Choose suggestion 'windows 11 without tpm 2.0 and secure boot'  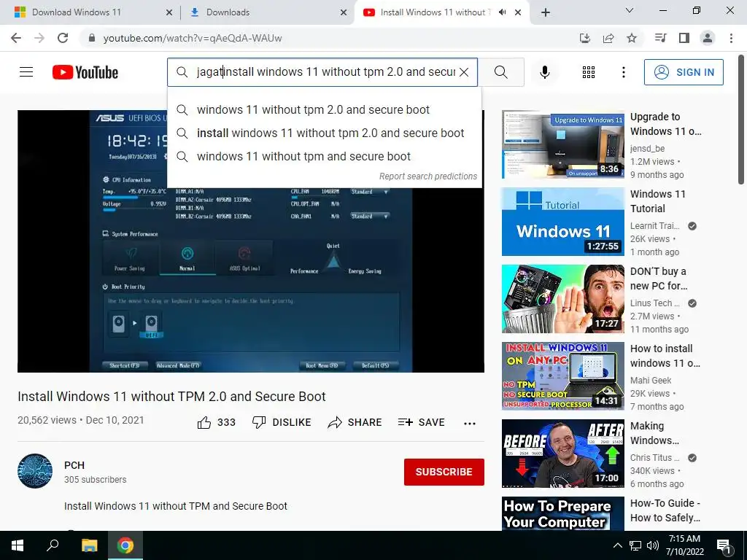324,109
